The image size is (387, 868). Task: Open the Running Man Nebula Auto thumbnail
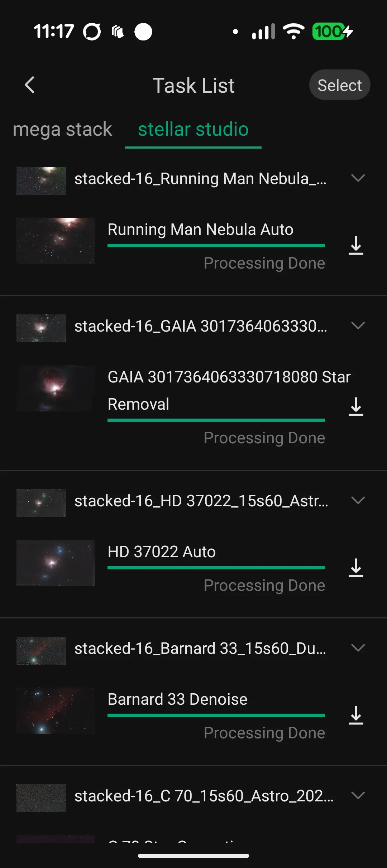coord(56,241)
